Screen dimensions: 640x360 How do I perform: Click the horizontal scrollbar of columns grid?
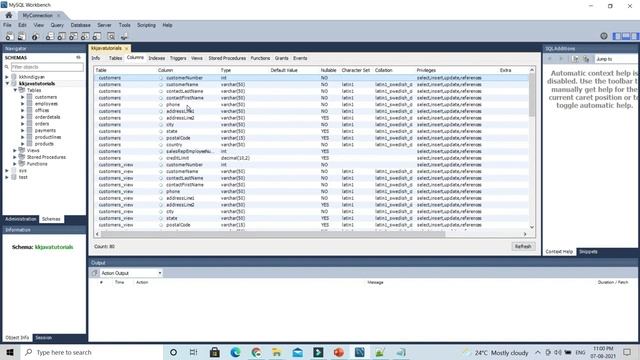pyautogui.click(x=273, y=234)
